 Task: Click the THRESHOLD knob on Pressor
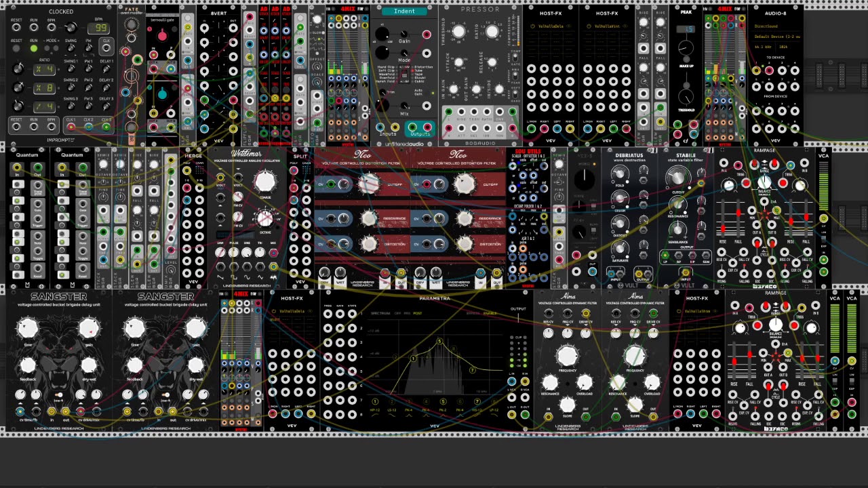[459, 32]
